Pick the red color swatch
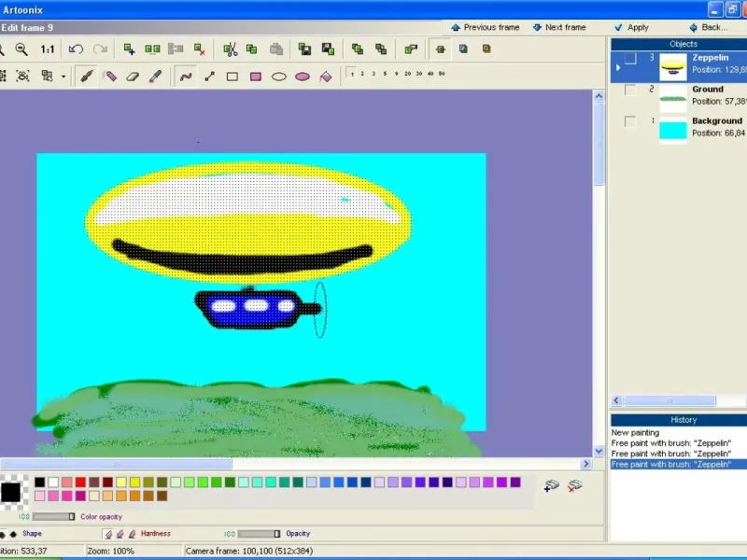 (x=80, y=483)
